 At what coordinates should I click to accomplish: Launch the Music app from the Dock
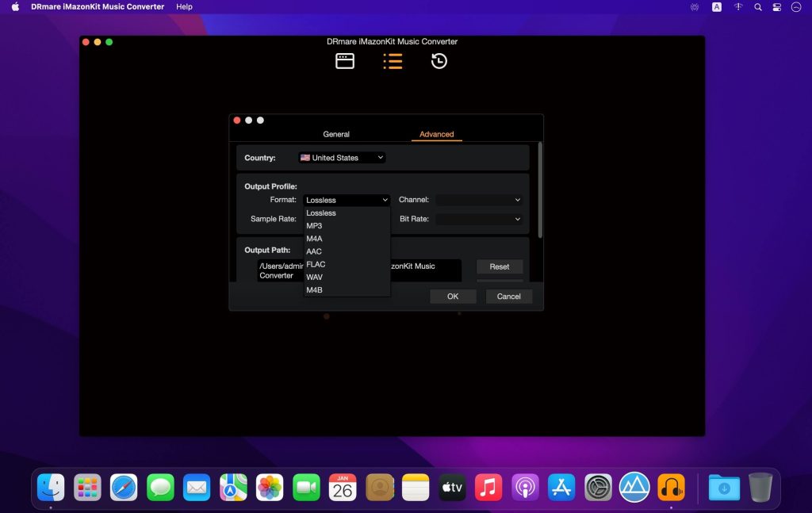488,487
